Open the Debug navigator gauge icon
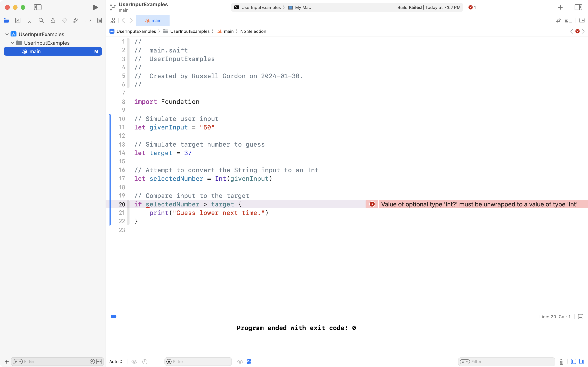Viewport: 588px width, 367px height. (76, 20)
